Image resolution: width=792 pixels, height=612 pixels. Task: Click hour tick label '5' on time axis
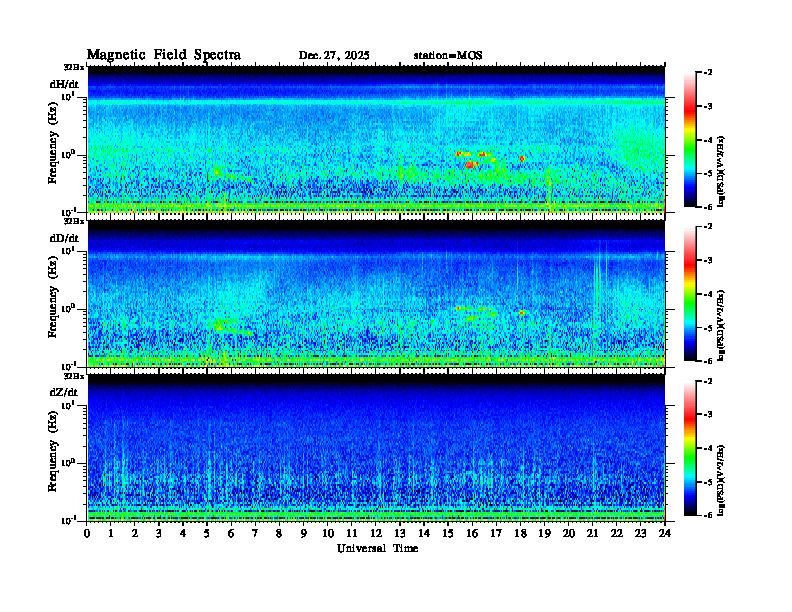pos(207,534)
